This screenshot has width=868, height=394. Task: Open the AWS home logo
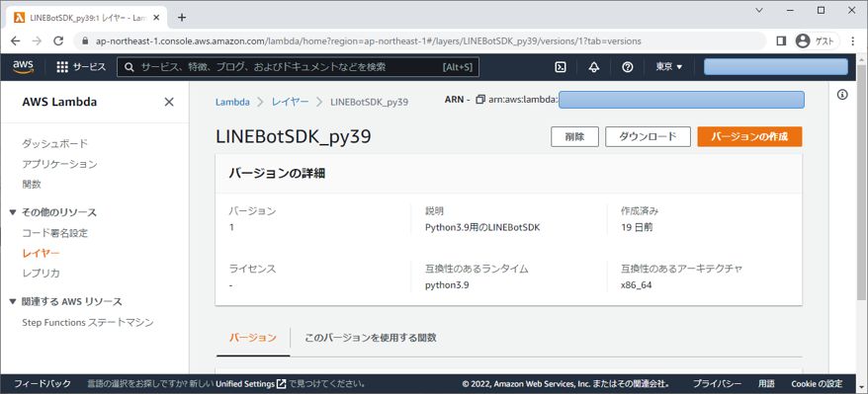24,67
